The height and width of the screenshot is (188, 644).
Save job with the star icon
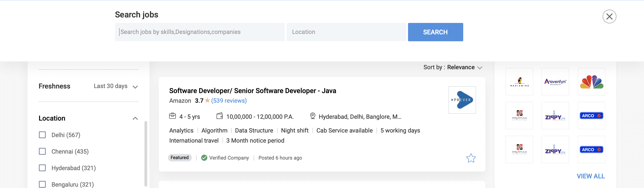point(471,158)
